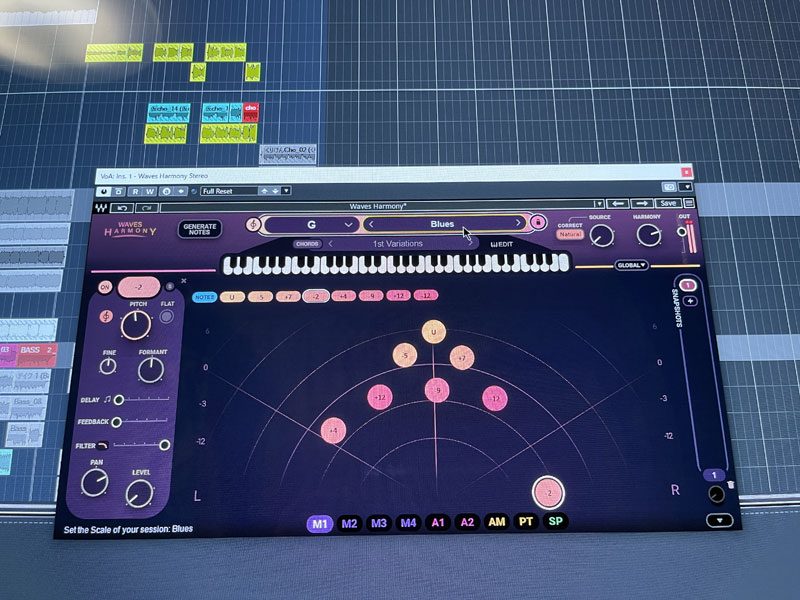Toggle the NOTES mode button
The width and height of the screenshot is (800, 600).
click(x=205, y=297)
